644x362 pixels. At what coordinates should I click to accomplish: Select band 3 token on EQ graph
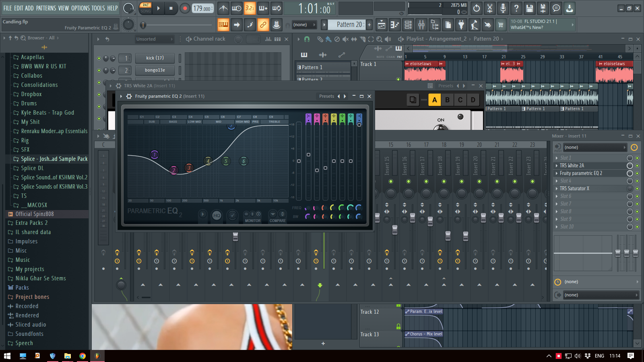(189, 168)
